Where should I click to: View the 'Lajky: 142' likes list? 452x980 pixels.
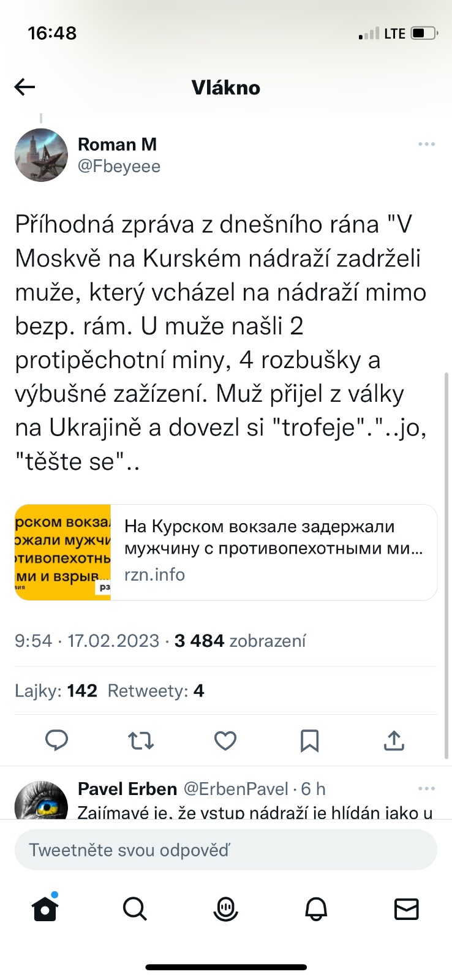pos(56,691)
